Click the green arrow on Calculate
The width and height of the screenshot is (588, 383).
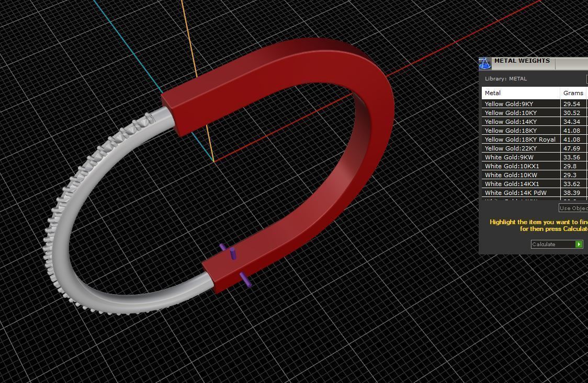click(579, 244)
